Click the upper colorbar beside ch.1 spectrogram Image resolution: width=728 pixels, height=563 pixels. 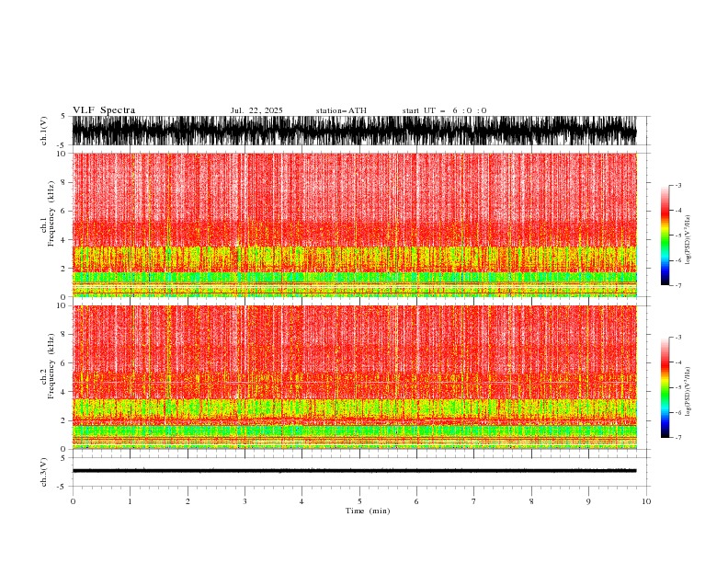(x=665, y=236)
